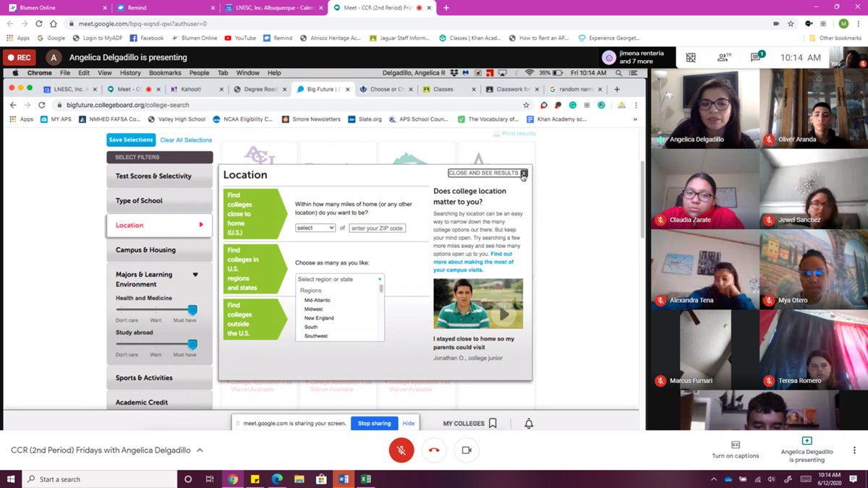Viewport: 868px width, 488px height.
Task: Click the Windows taskbar search box
Action: pos(101,479)
